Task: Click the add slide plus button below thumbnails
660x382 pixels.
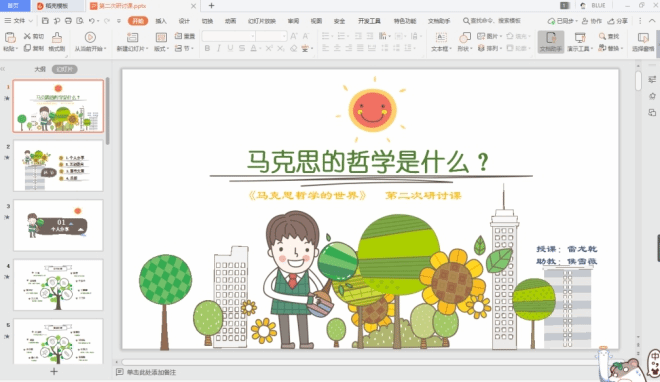Action: (x=54, y=371)
